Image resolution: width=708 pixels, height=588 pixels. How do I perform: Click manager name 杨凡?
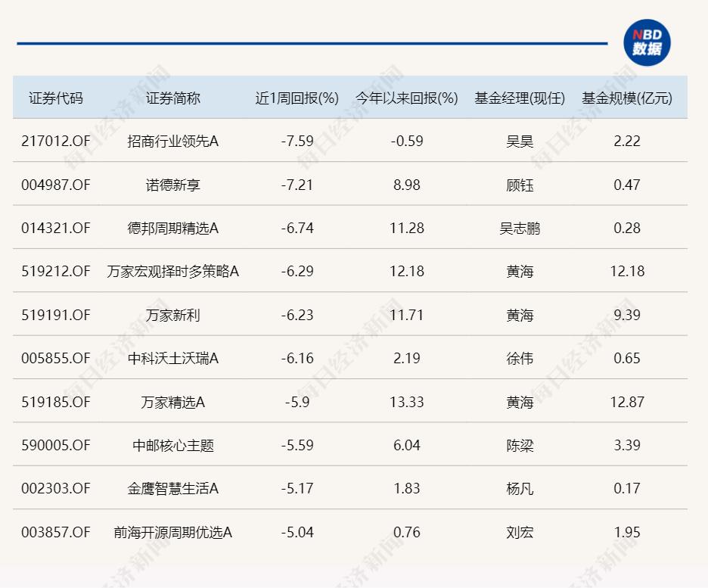520,489
